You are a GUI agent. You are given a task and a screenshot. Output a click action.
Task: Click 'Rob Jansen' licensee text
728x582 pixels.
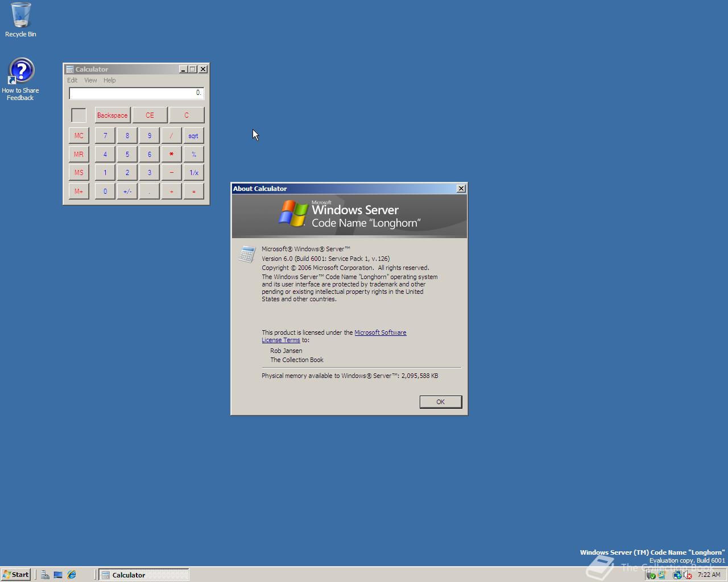pos(286,351)
